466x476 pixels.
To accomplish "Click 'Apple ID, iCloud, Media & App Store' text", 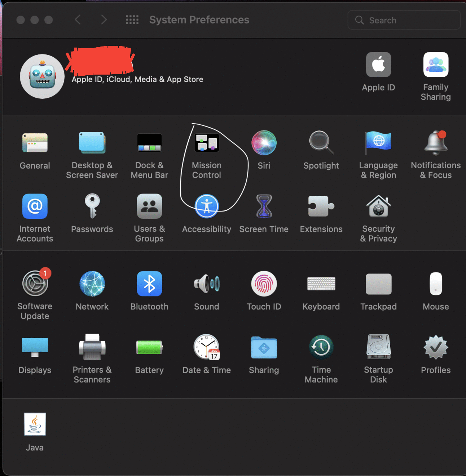I will click(x=137, y=79).
